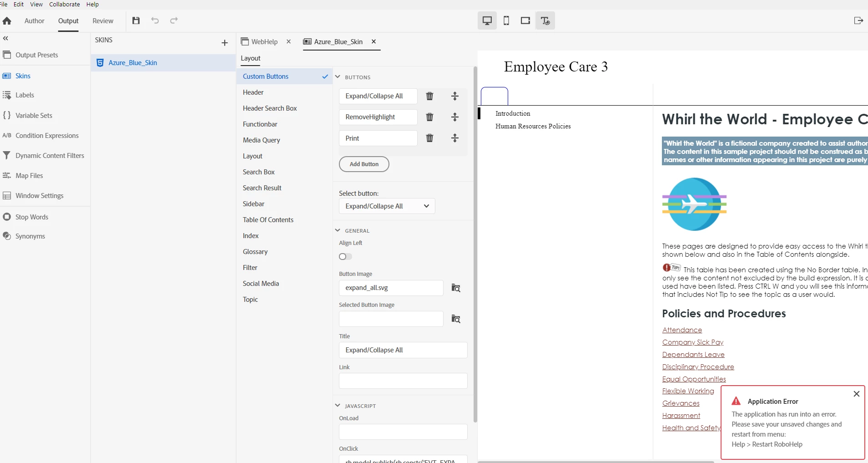Click the text layout preview icon
This screenshot has height=463, width=868.
[545, 20]
